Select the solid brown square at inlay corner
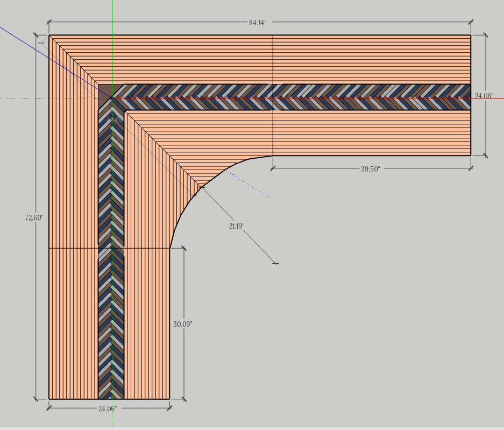 pyautogui.click(x=104, y=90)
